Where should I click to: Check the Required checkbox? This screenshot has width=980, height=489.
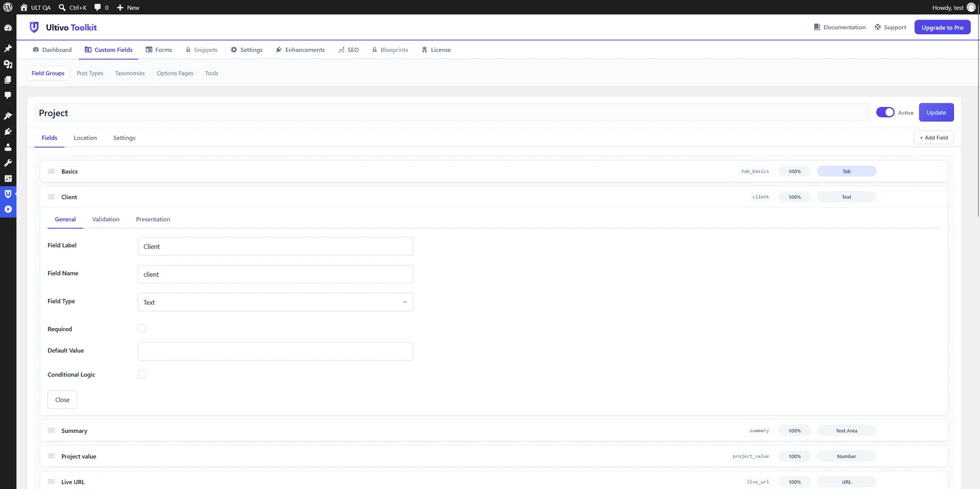pyautogui.click(x=142, y=329)
